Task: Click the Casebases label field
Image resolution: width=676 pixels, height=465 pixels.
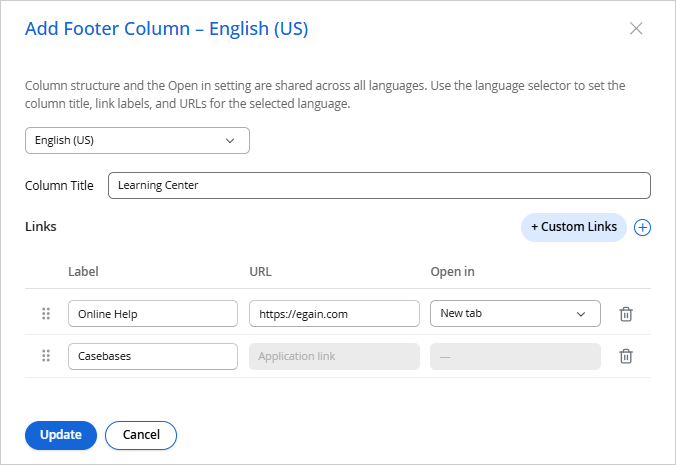Action: pyautogui.click(x=153, y=356)
